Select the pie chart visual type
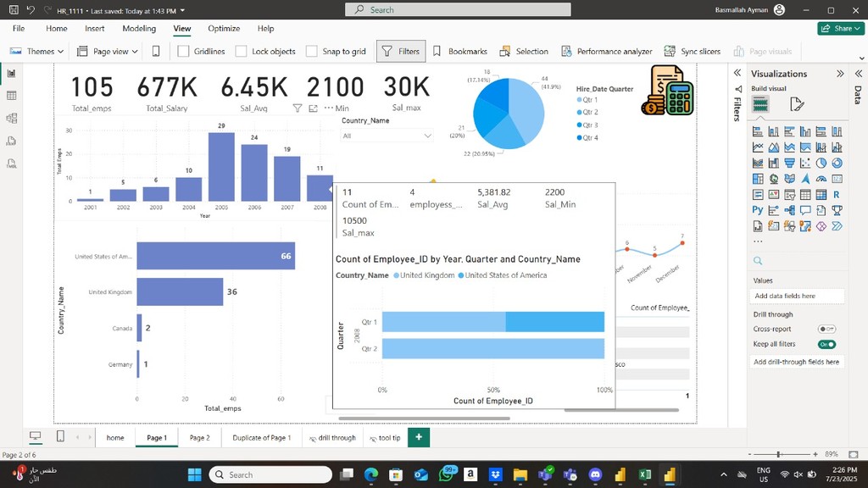 [x=821, y=163]
